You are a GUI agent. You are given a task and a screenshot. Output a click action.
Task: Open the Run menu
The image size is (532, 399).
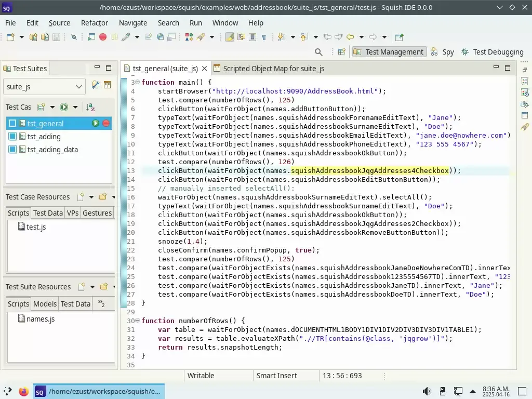(196, 23)
